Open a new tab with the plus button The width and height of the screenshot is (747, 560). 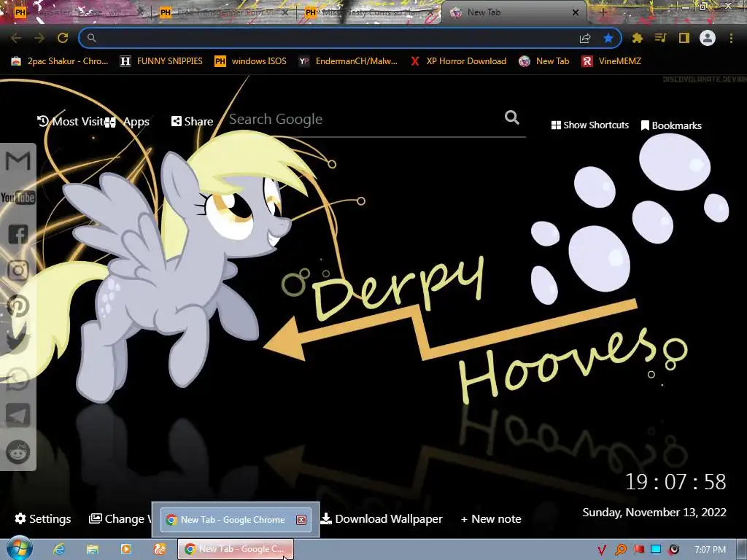pos(603,13)
